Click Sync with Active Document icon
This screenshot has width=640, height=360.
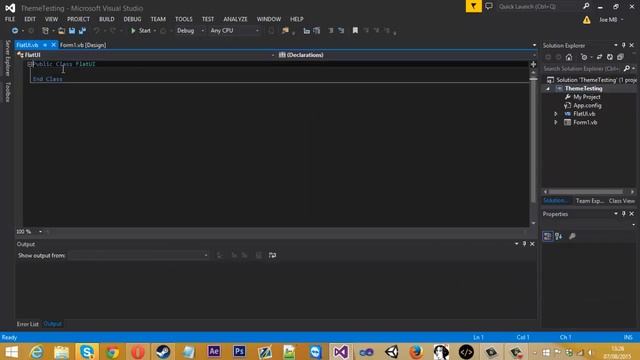point(599,57)
